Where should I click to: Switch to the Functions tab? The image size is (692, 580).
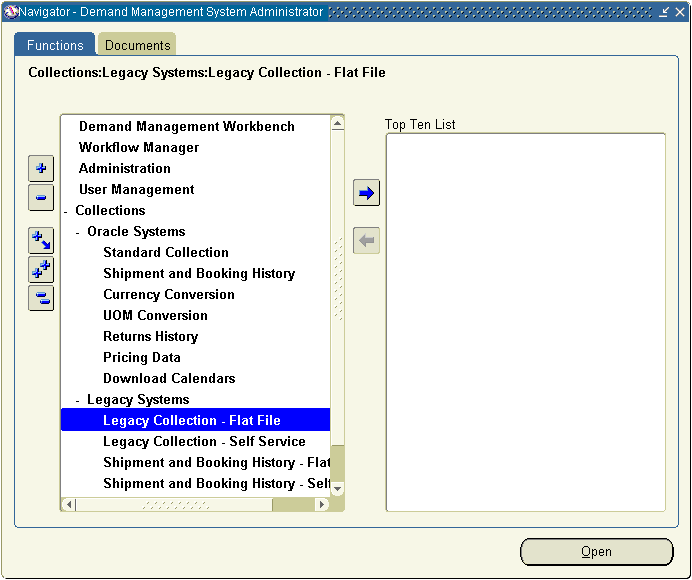click(x=55, y=45)
